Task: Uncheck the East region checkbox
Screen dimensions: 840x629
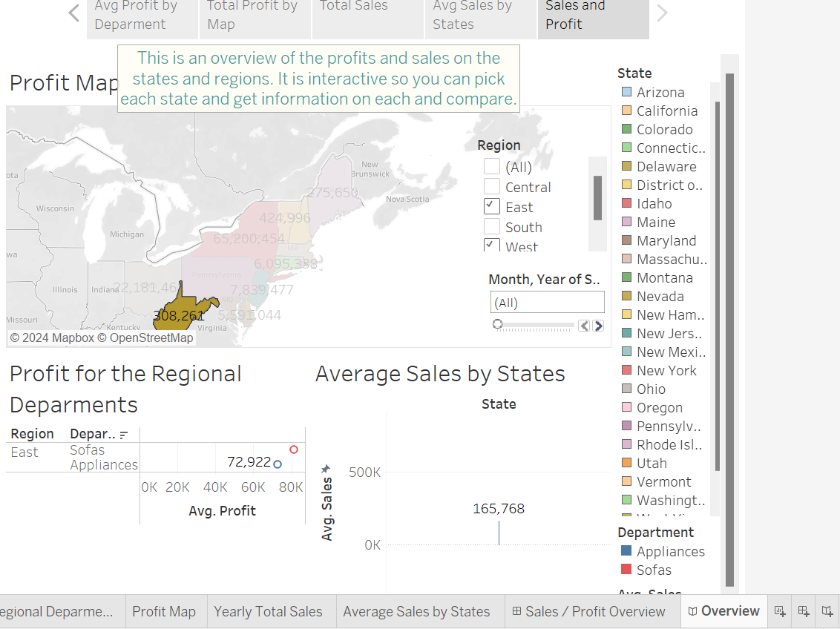Action: [491, 206]
